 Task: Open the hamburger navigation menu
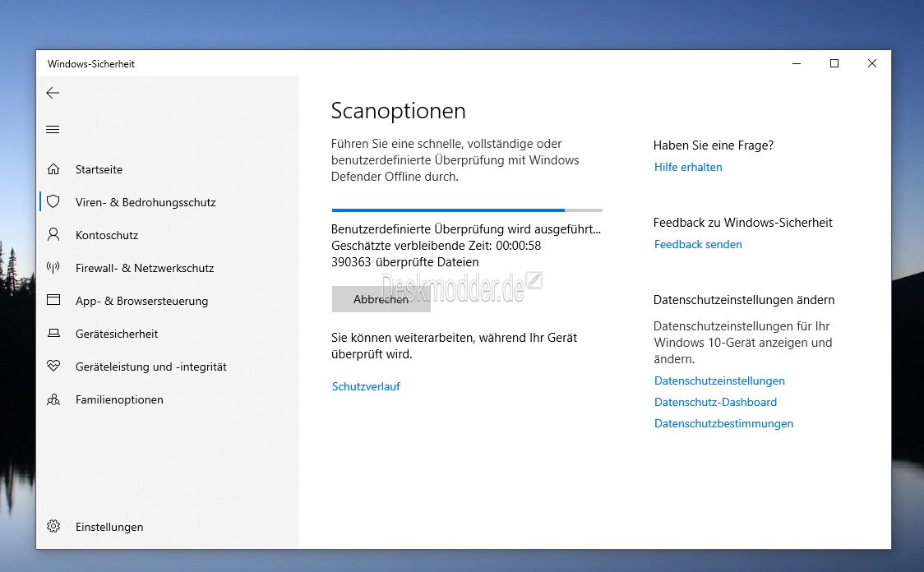pos(53,130)
